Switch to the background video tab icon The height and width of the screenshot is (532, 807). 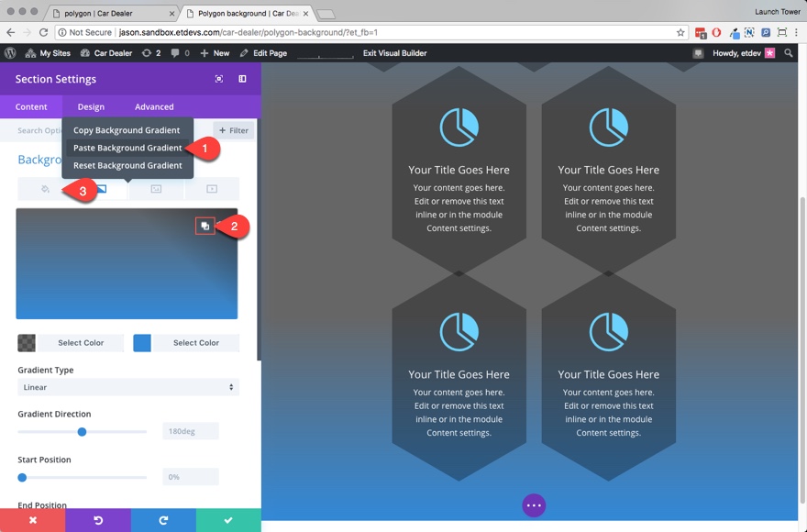pyautogui.click(x=212, y=189)
